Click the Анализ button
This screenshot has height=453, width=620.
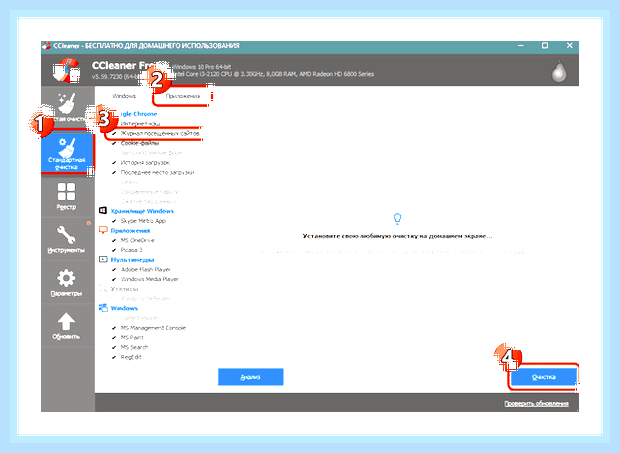pos(251,377)
